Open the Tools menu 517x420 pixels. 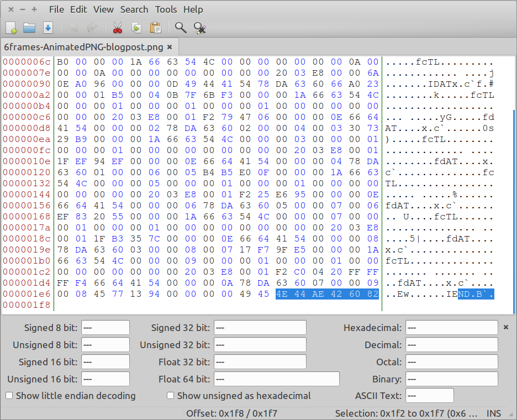coord(166,9)
